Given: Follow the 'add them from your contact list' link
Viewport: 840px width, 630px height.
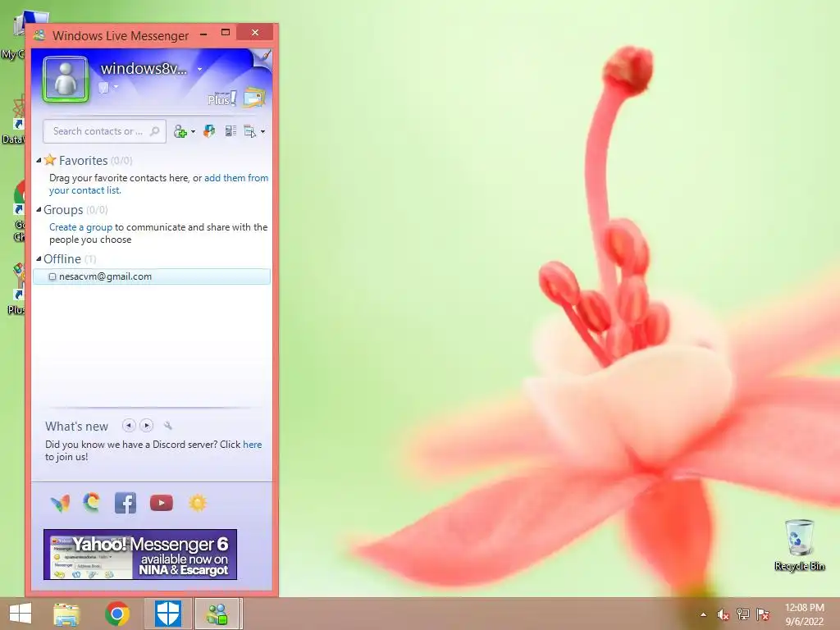Looking at the screenshot, I should point(158,185).
